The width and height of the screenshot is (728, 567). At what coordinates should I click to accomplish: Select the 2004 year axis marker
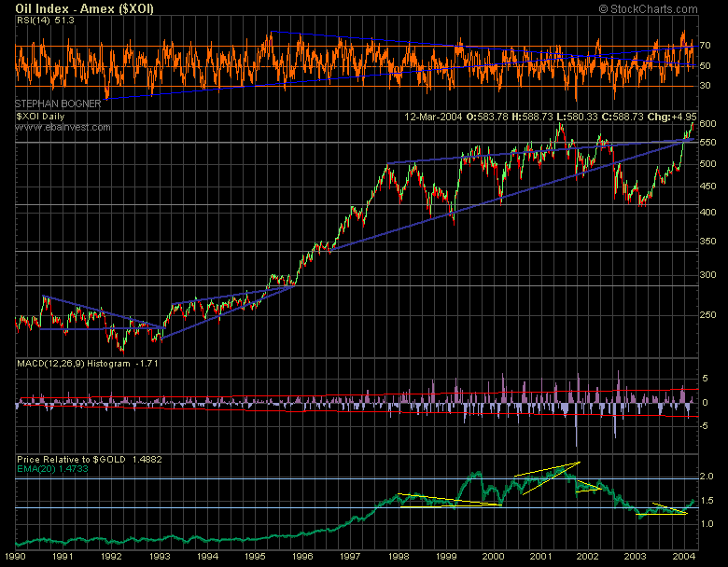coord(684,558)
